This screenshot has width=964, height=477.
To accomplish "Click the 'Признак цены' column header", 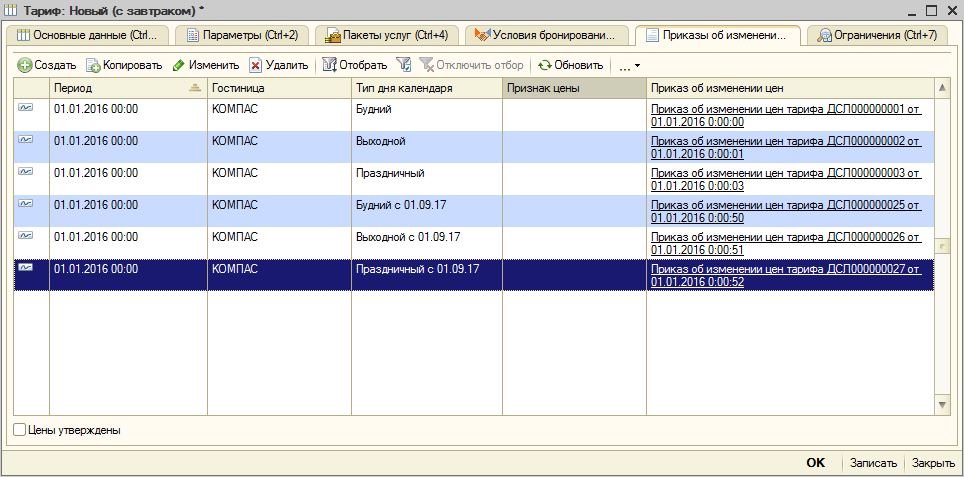I will (574, 88).
